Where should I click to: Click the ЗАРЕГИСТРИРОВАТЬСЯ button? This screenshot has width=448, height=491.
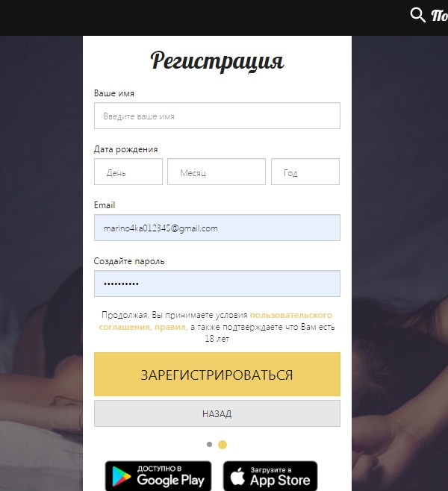click(217, 374)
